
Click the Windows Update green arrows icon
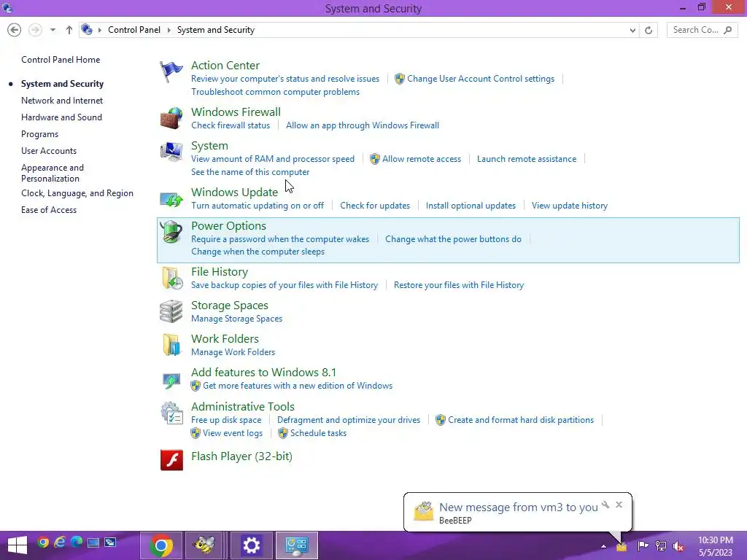point(171,199)
